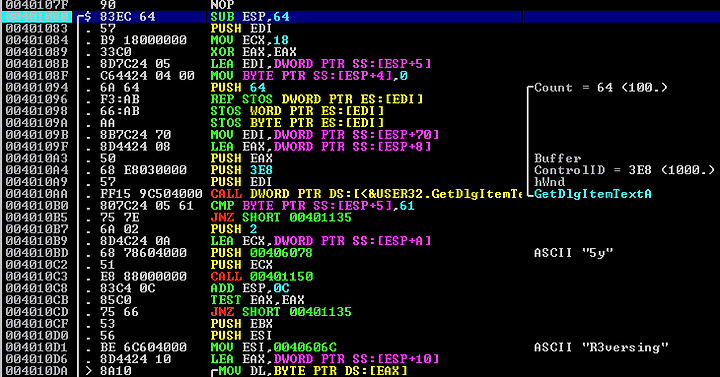Select MOV EDI,DWORD PTR SS:[ESP+70] line
This screenshot has width=720, height=377.
(x=325, y=135)
